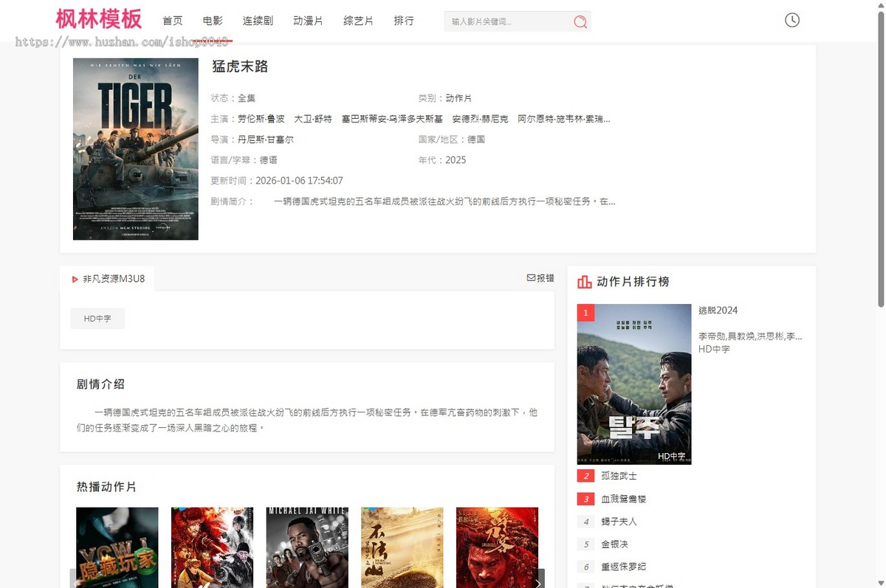The image size is (886, 588).
Task: Click rank badge 4 beside 蝎子夫人
Action: [585, 522]
